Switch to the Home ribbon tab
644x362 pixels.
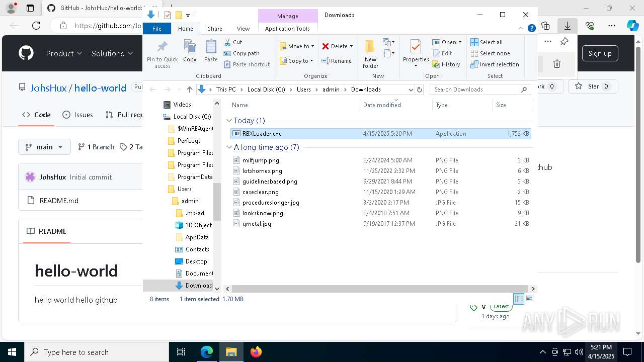185,29
